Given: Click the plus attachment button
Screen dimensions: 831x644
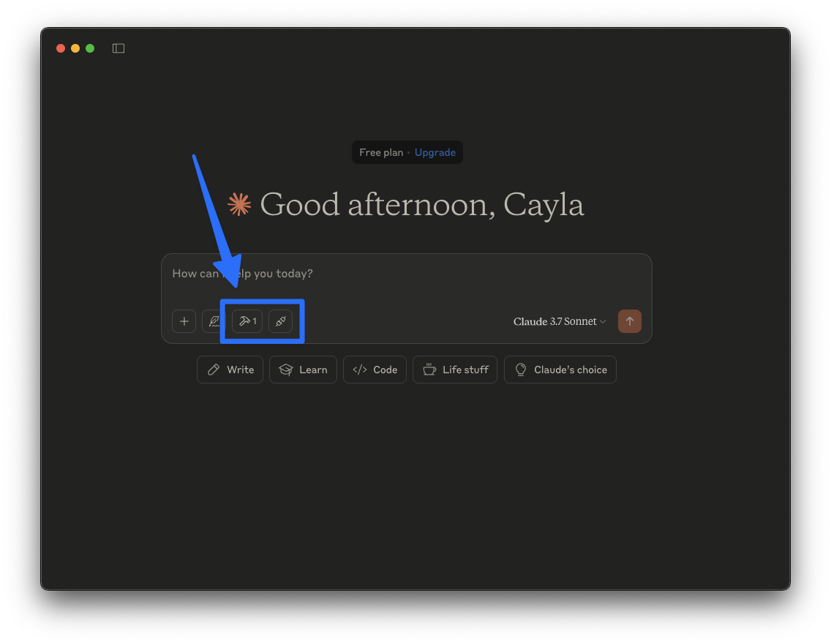Looking at the screenshot, I should pos(184,321).
